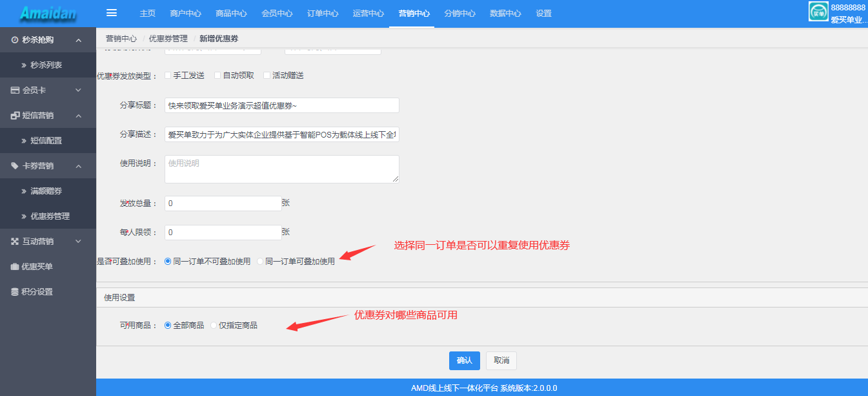Toggle the hamburger sidebar menu icon
868x396 pixels.
[x=112, y=13]
